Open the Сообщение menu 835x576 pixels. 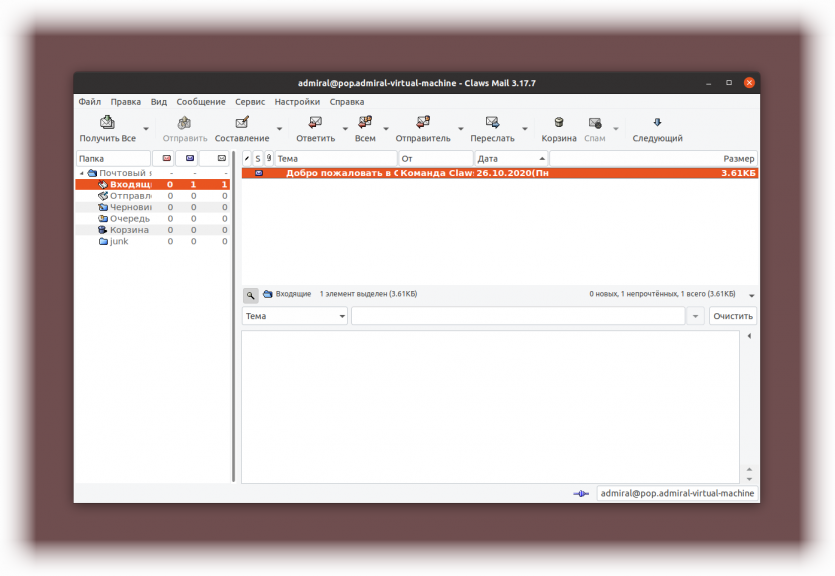[x=201, y=102]
